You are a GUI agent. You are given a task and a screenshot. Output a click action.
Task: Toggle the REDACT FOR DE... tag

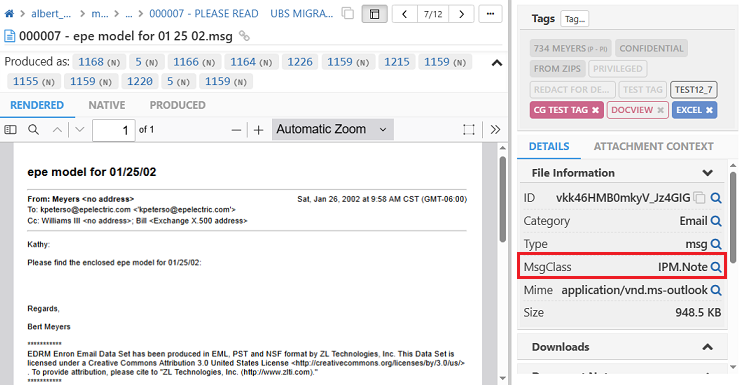point(572,90)
